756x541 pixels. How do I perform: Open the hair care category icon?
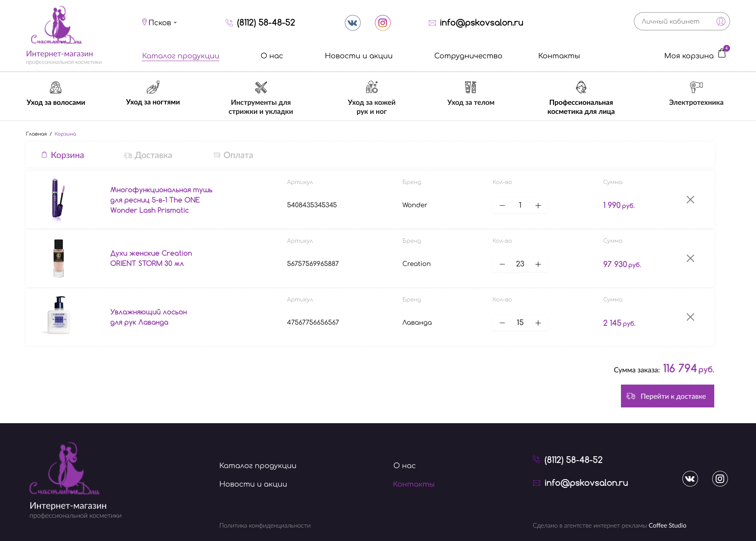(x=56, y=87)
